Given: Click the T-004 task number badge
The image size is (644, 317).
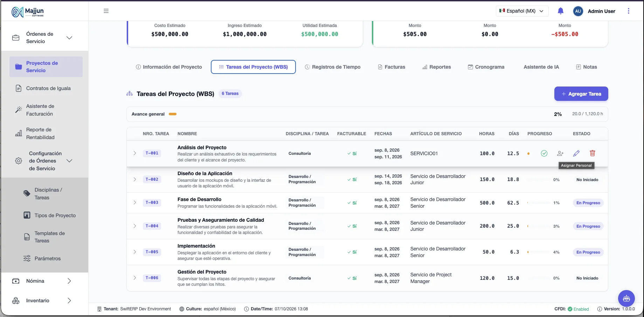Looking at the screenshot, I should (x=152, y=226).
